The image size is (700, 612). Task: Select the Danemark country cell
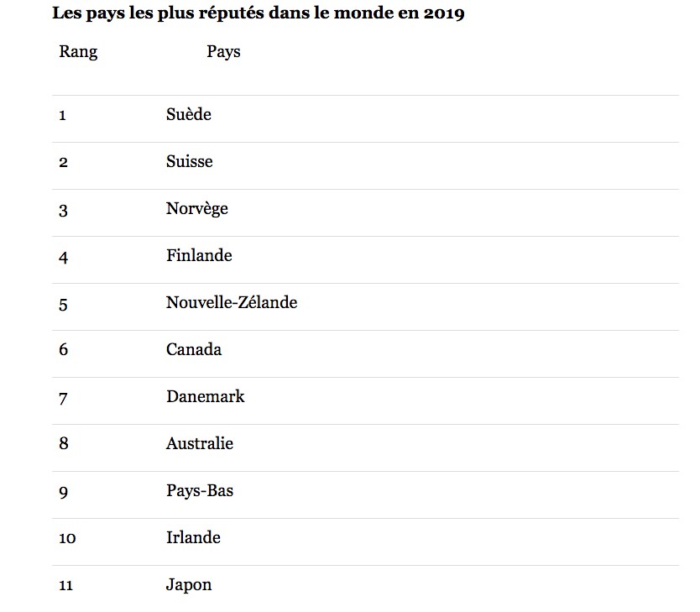206,396
